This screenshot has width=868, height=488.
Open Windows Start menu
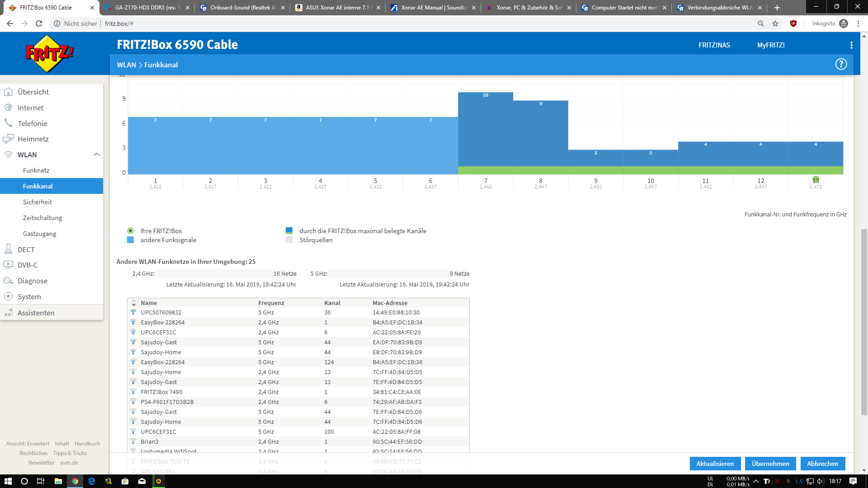[x=8, y=481]
